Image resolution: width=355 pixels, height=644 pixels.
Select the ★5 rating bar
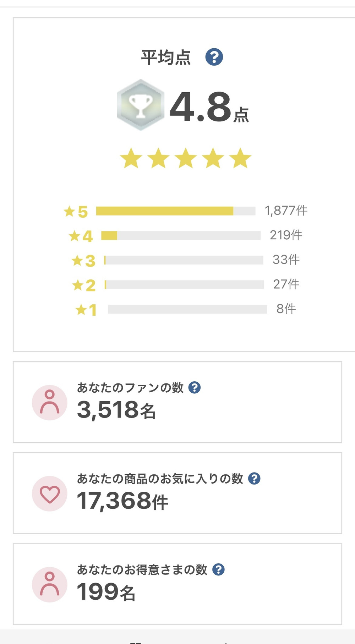[x=176, y=211]
